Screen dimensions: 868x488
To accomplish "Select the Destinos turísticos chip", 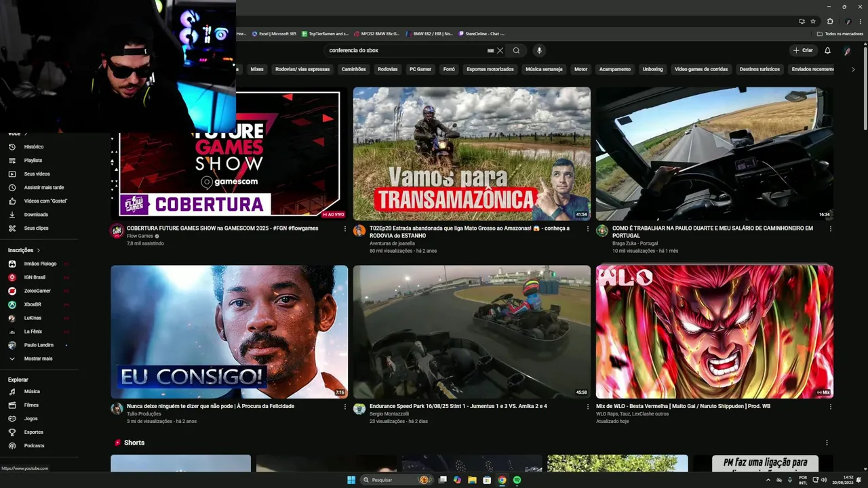I will [x=759, y=69].
